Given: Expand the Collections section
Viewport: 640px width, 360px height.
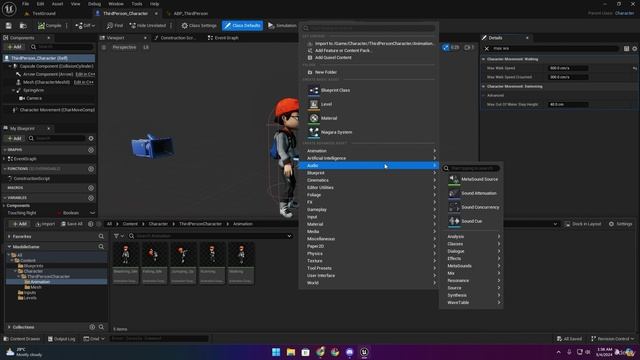Looking at the screenshot, I should pos(9,327).
